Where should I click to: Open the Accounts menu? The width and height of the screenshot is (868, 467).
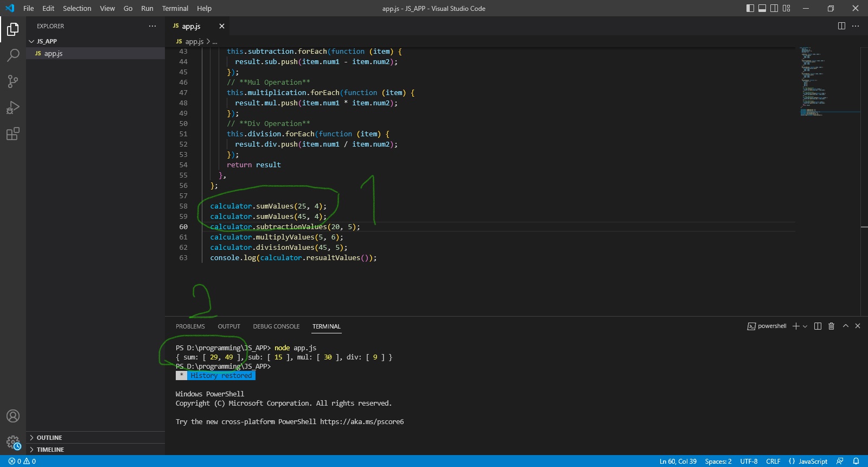[13, 416]
